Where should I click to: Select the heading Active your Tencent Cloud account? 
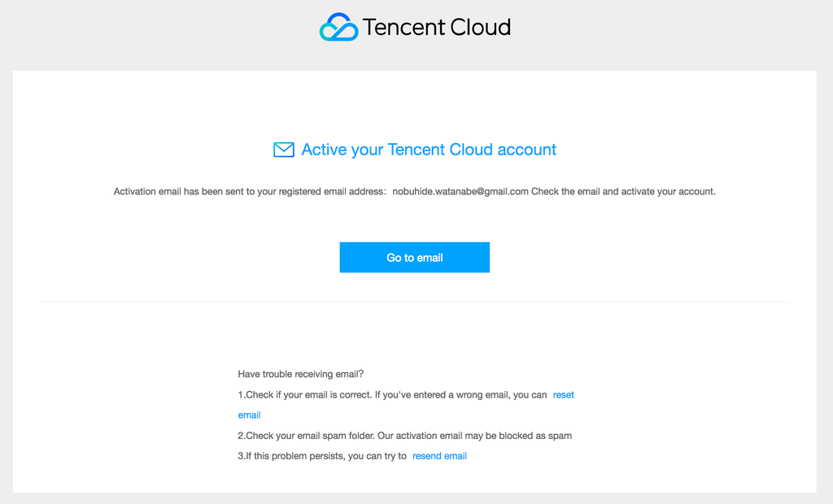point(429,150)
